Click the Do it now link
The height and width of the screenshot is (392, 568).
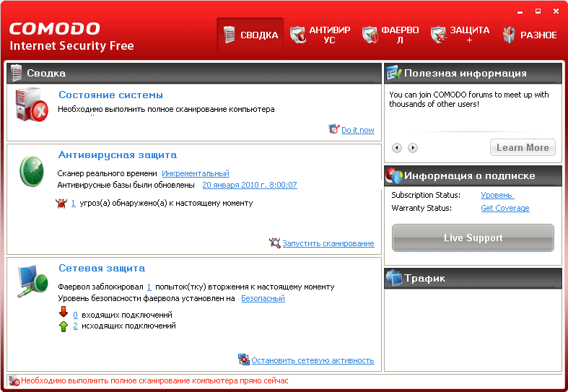click(x=357, y=130)
